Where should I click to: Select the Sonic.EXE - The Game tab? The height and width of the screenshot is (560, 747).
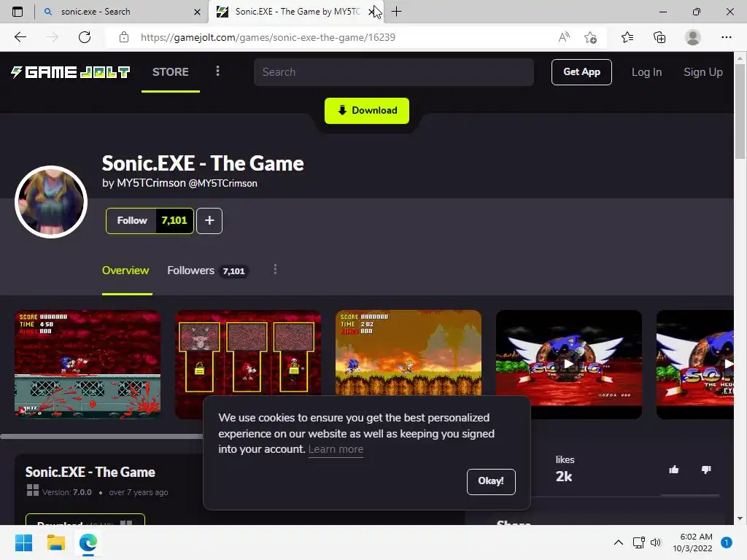point(290,12)
